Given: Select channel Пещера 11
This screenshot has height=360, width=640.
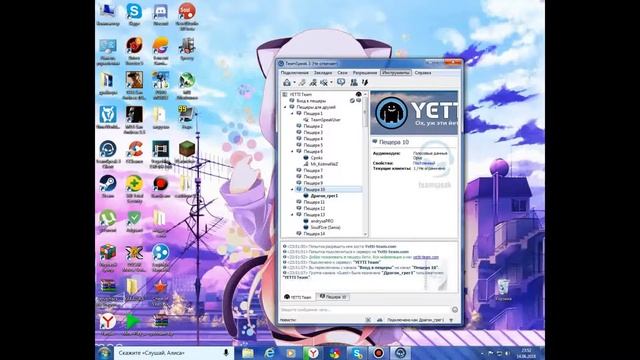Looking at the screenshot, I should [x=314, y=202].
